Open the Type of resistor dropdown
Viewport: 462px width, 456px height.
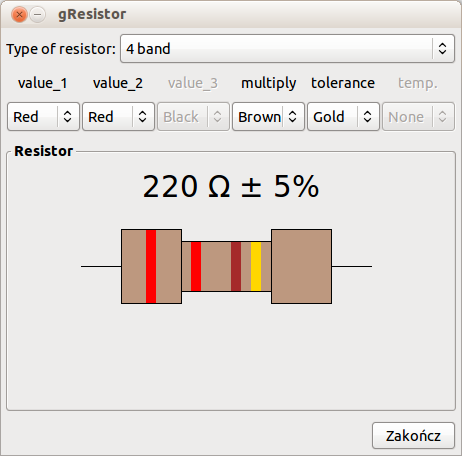point(287,49)
